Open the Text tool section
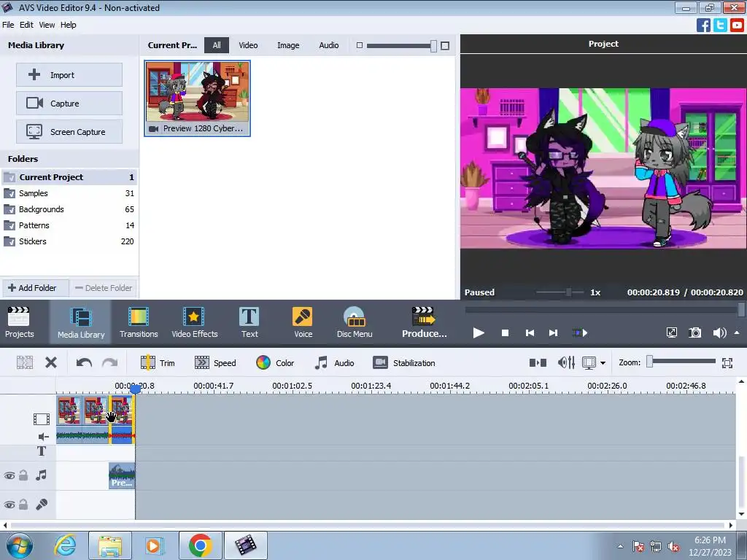747x560 pixels. pos(249,322)
